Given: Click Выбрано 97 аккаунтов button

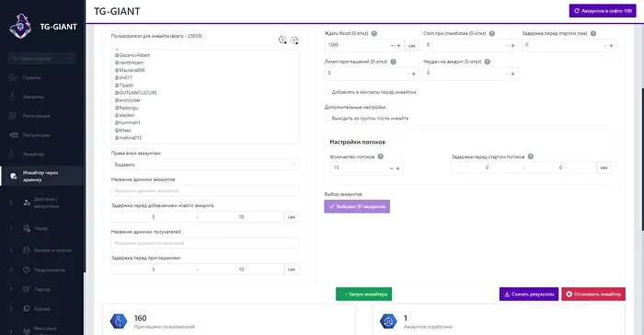Looking at the screenshot, I should pos(357,206).
